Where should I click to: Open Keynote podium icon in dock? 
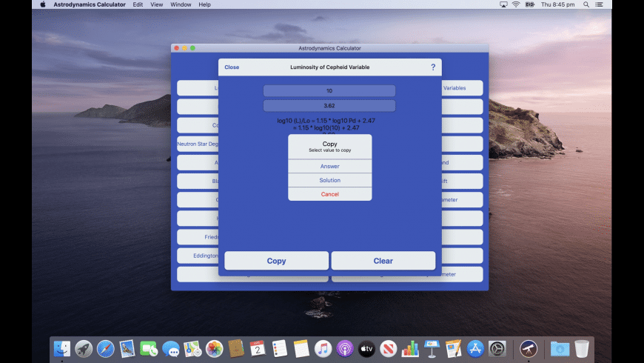pyautogui.click(x=432, y=349)
